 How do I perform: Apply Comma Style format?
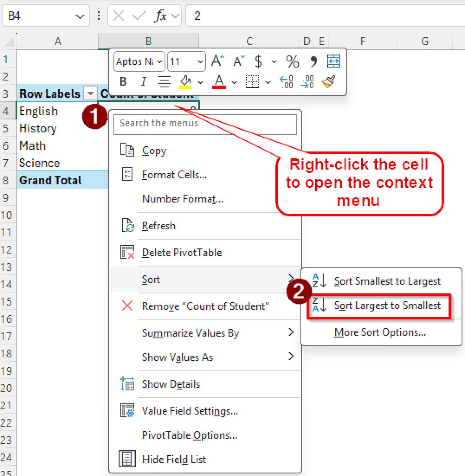coord(314,61)
